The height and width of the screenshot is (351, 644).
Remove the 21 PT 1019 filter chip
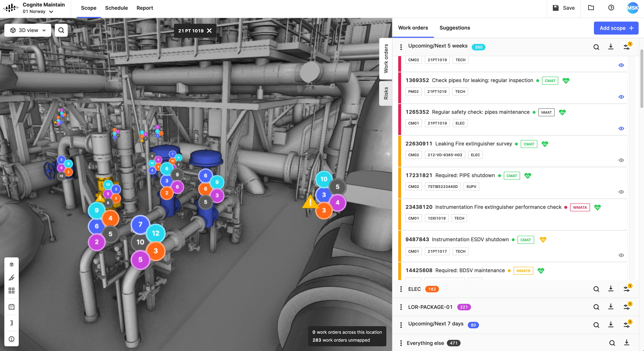pos(210,30)
